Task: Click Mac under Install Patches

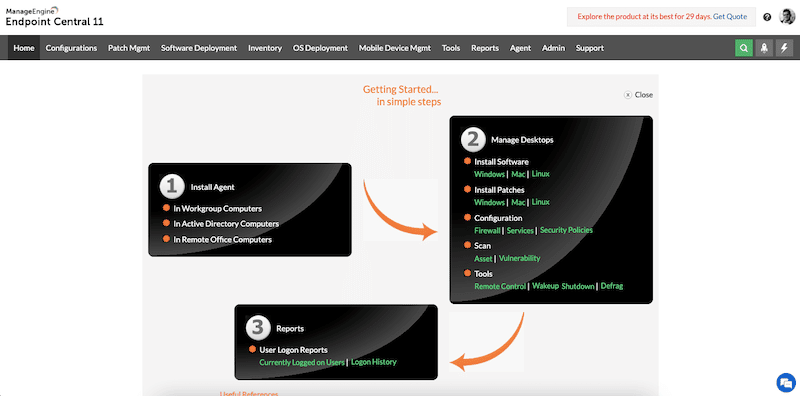Action: click(518, 202)
